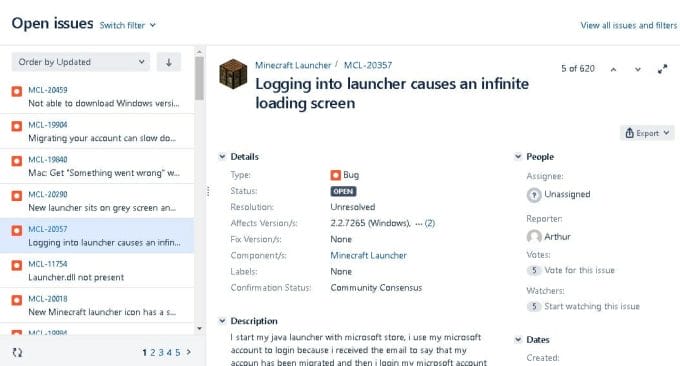The height and width of the screenshot is (366, 680).
Task: Click 'New Minecraft launcher icon has a s...' summary
Action: 102,312
